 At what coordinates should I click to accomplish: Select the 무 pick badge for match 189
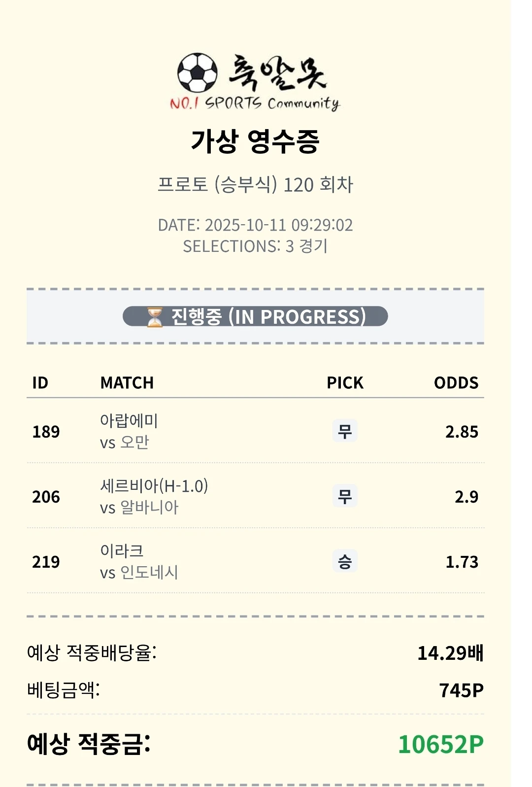pyautogui.click(x=344, y=431)
